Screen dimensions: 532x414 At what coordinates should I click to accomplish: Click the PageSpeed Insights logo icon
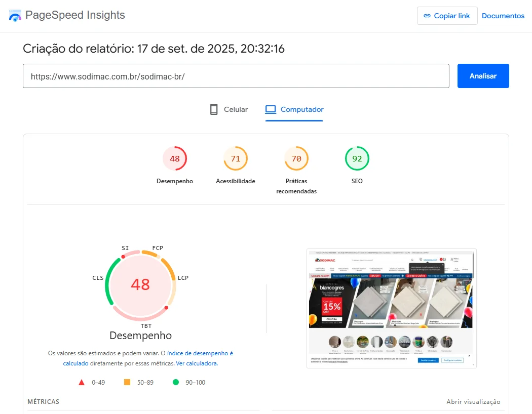(15, 16)
